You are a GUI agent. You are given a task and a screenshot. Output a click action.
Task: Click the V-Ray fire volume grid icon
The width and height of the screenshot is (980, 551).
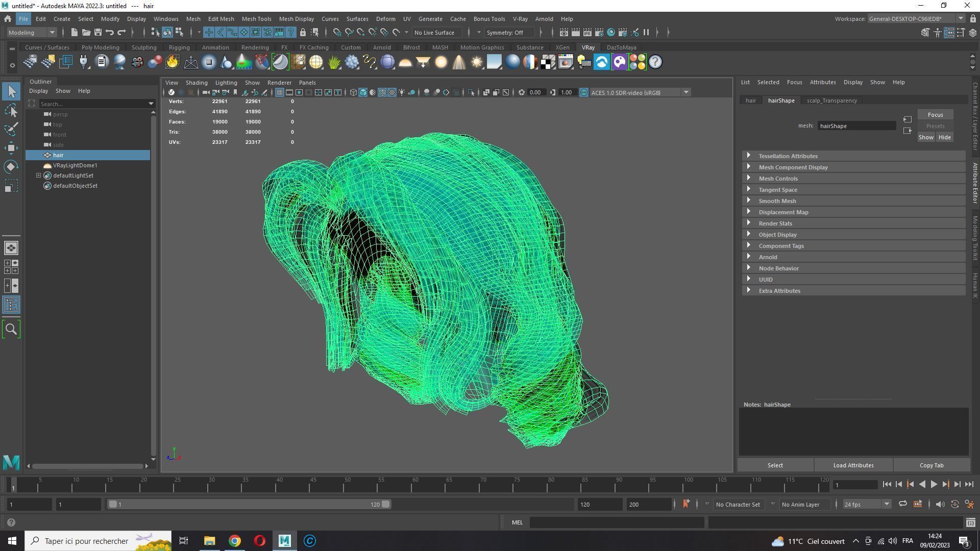(173, 62)
